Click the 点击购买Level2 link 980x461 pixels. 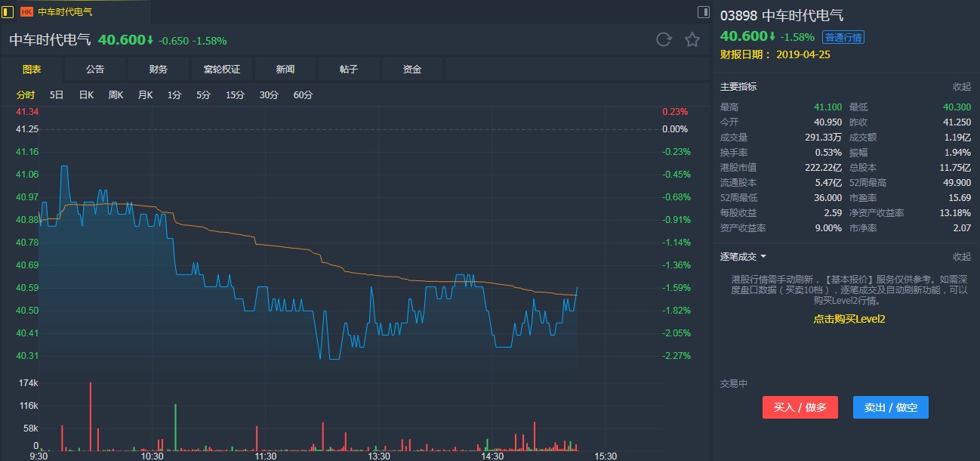(849, 319)
